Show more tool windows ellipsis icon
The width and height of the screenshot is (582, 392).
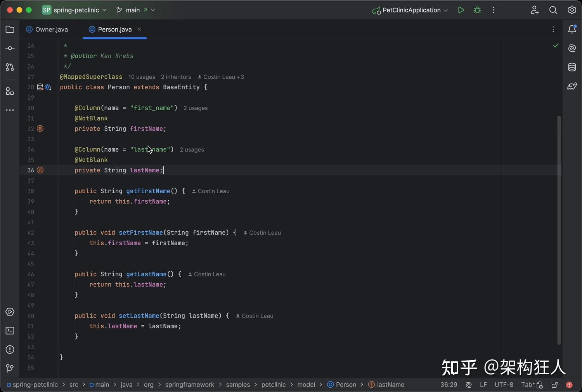pyautogui.click(x=10, y=110)
